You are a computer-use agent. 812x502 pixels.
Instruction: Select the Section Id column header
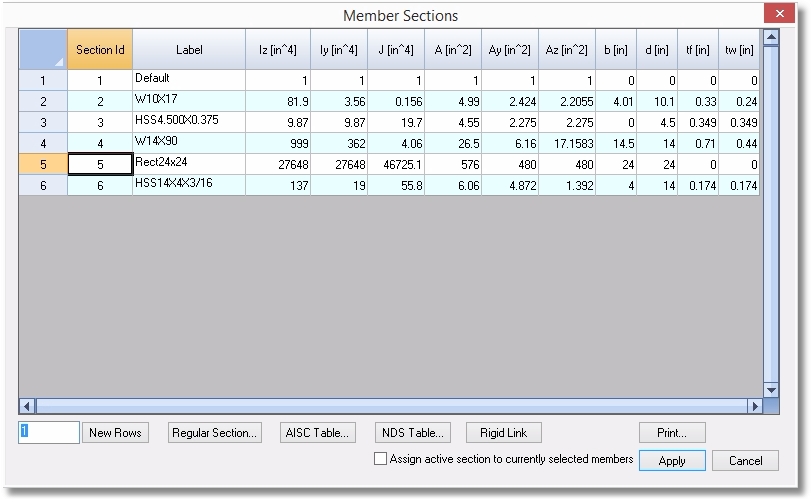click(x=100, y=49)
